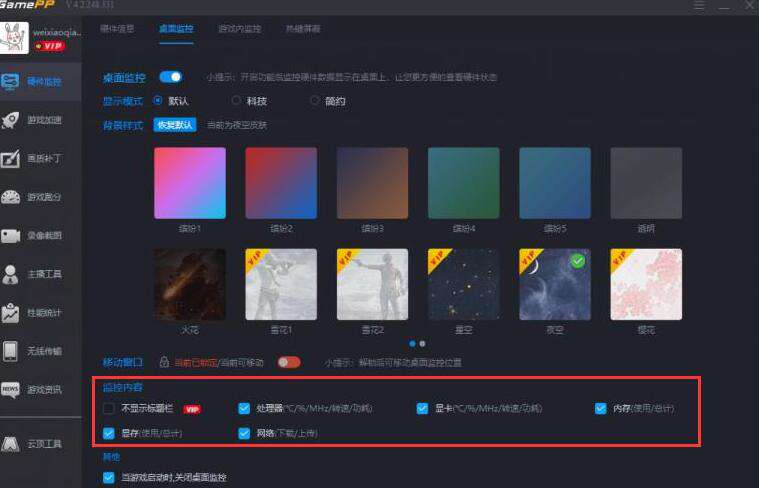This screenshot has width=759, height=488.
Task: Click the GamePP logo in title bar
Action: click(27, 5)
